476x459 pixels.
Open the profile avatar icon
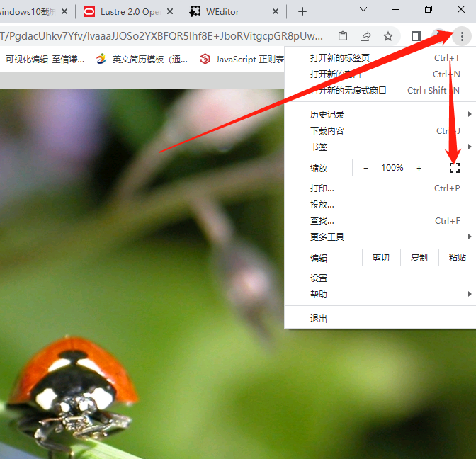pos(439,36)
